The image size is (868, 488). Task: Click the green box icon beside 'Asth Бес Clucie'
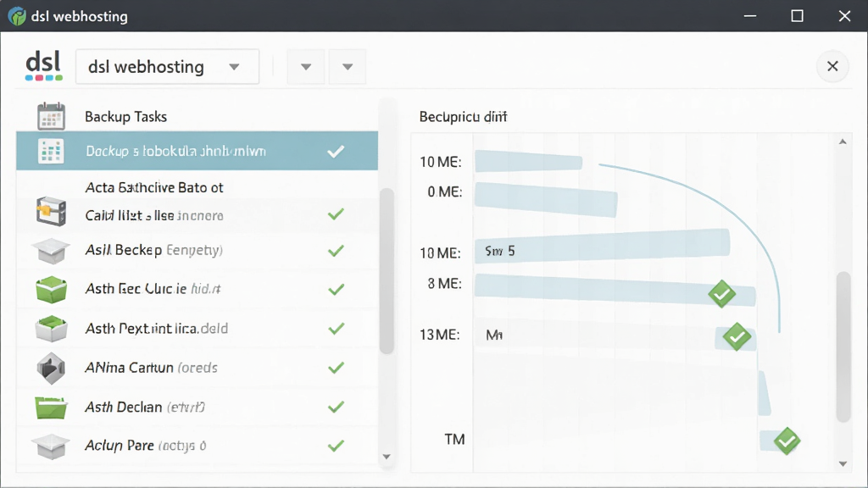[x=51, y=290]
